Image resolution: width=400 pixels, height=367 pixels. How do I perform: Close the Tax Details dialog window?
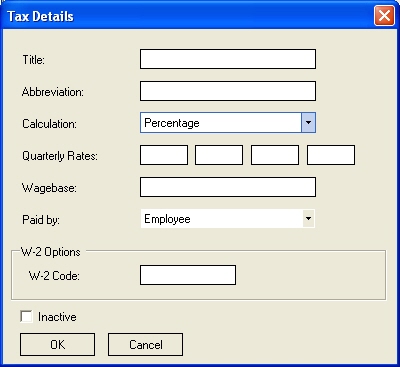384,16
